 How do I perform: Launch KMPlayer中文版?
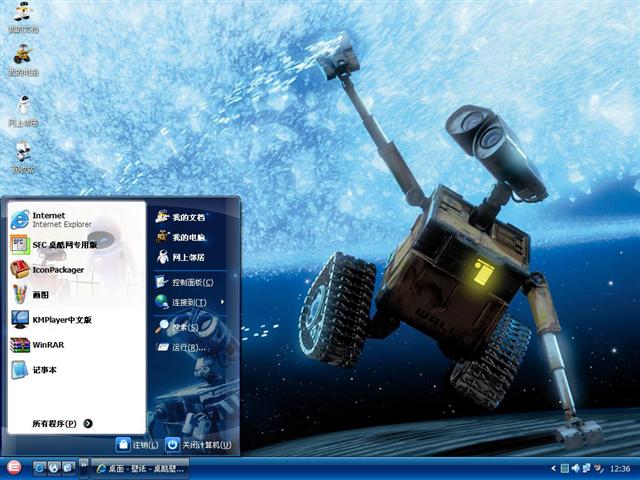coord(76,320)
